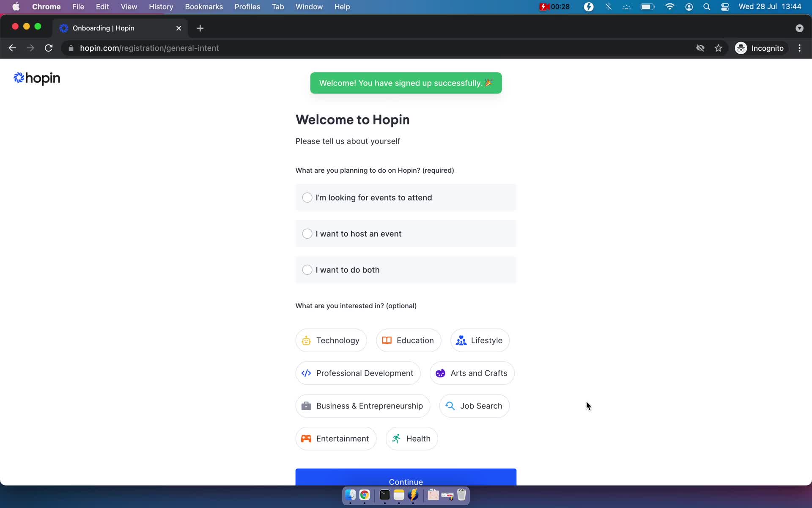The image size is (812, 508).
Task: Open Chrome from the Dock
Action: click(365, 494)
